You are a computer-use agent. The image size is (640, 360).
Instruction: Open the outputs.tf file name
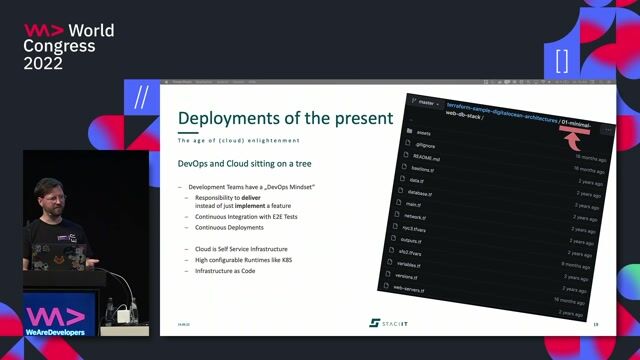pyautogui.click(x=411, y=240)
